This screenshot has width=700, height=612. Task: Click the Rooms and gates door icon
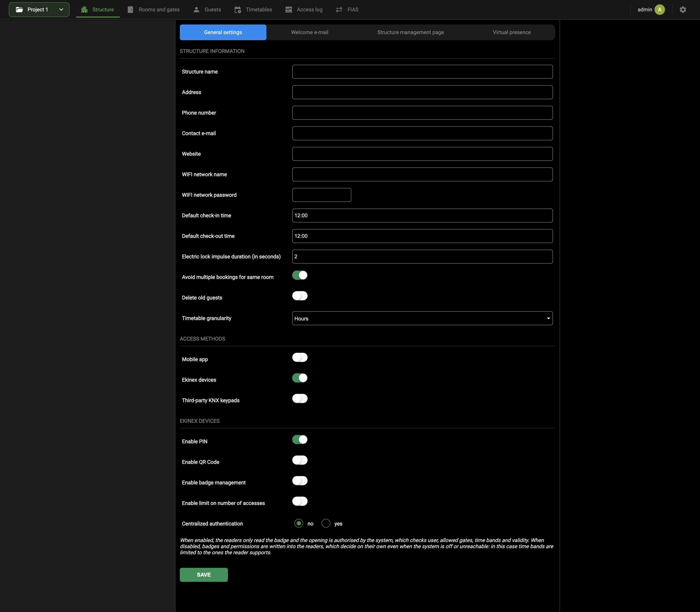pos(130,10)
